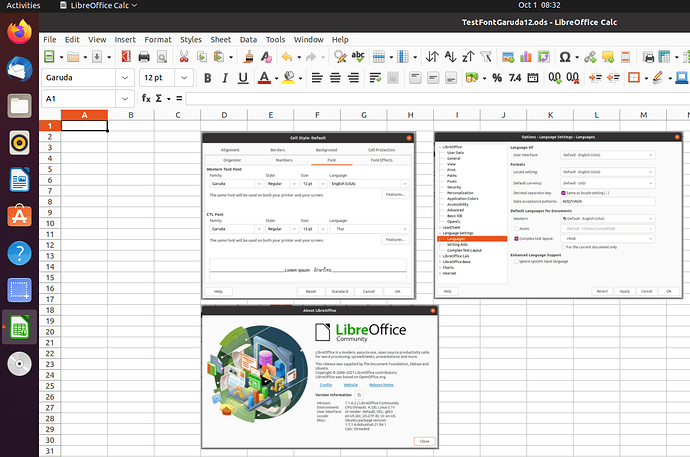The width and height of the screenshot is (690, 457).
Task: Insert special character Omega icon
Action: point(565,57)
